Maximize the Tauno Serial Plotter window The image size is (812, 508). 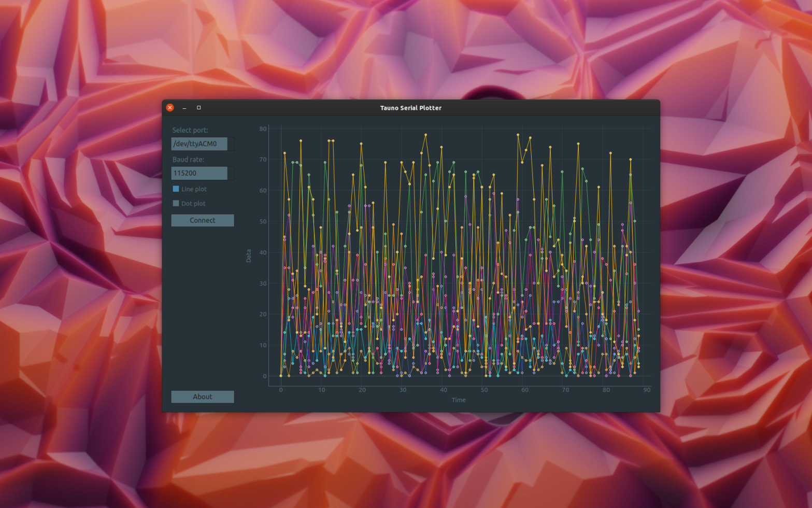click(199, 108)
